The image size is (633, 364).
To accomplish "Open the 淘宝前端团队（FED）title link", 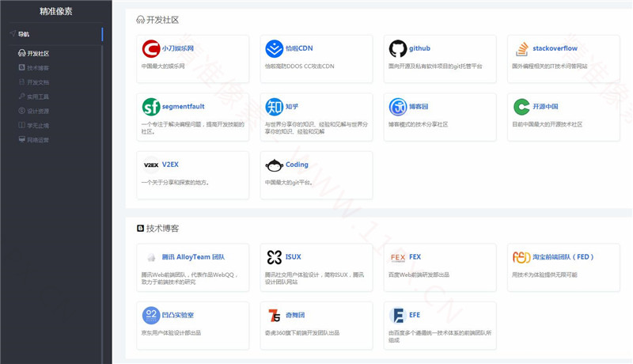I will (x=563, y=257).
